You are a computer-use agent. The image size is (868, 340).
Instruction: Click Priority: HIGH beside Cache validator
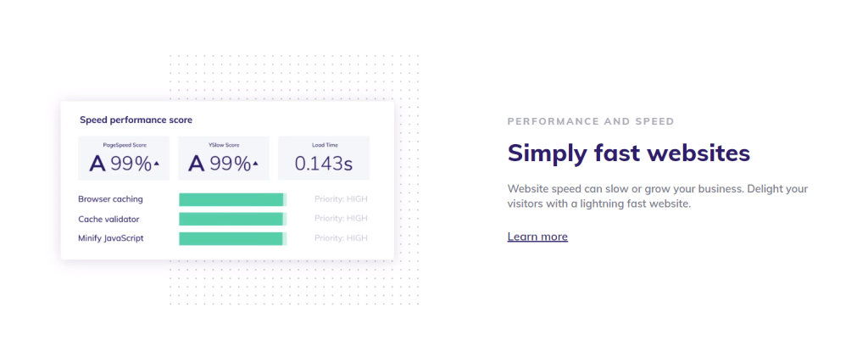tap(341, 220)
